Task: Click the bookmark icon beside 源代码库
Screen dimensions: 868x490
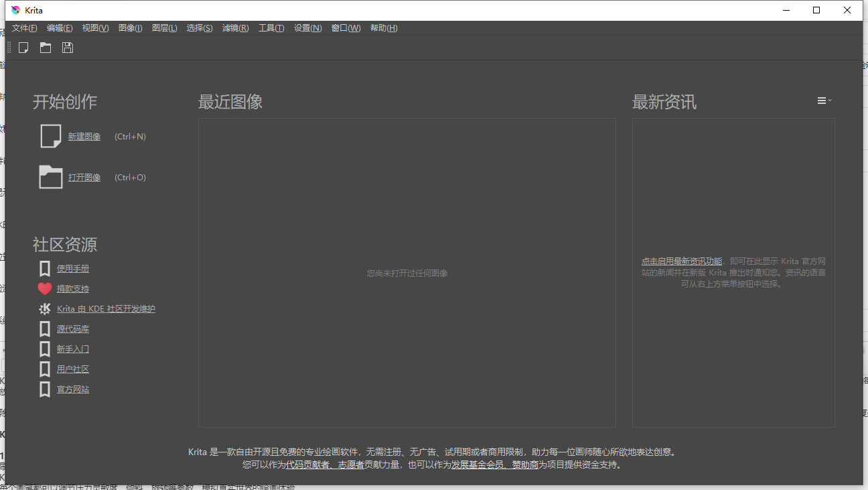Action: pos(45,329)
